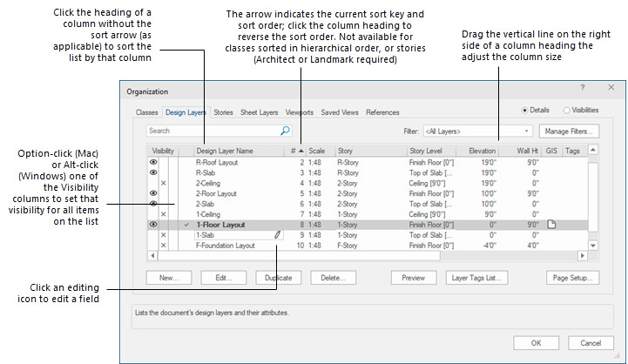The height and width of the screenshot is (364, 628).
Task: Click the Duplicate button
Action: pyautogui.click(x=279, y=278)
